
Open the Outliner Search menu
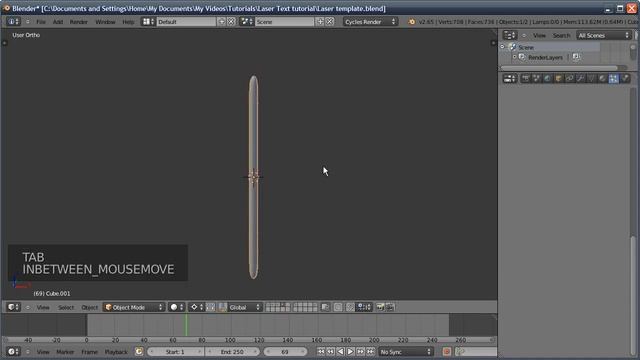click(561, 36)
